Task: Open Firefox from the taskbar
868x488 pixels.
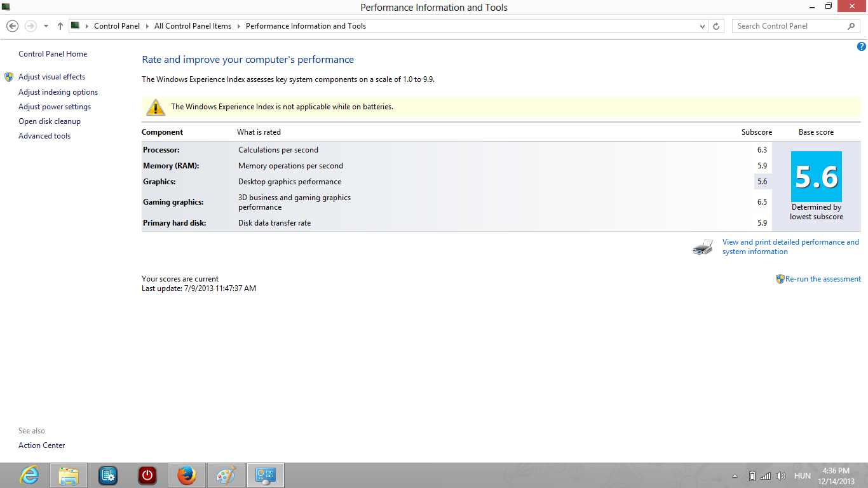Action: click(x=187, y=475)
